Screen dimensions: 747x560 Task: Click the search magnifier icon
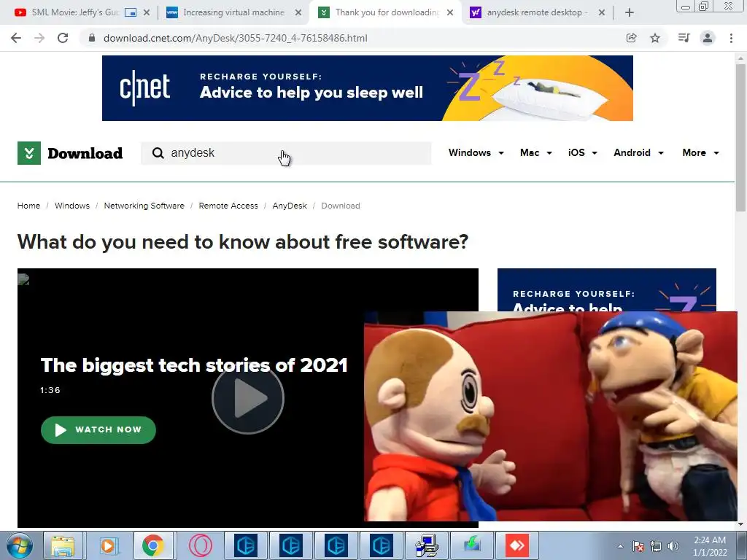point(158,153)
